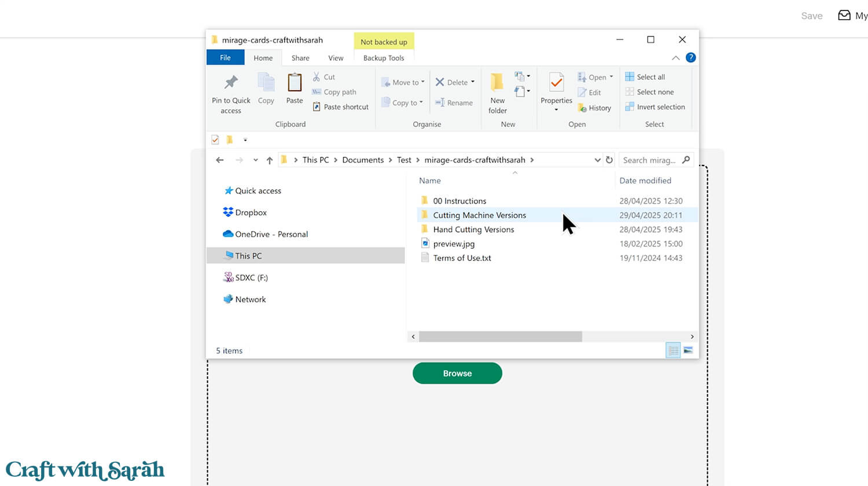Viewport: 868px width, 486px height.
Task: Toggle the Quick Access Toolbar properties checkbox
Action: (215, 139)
